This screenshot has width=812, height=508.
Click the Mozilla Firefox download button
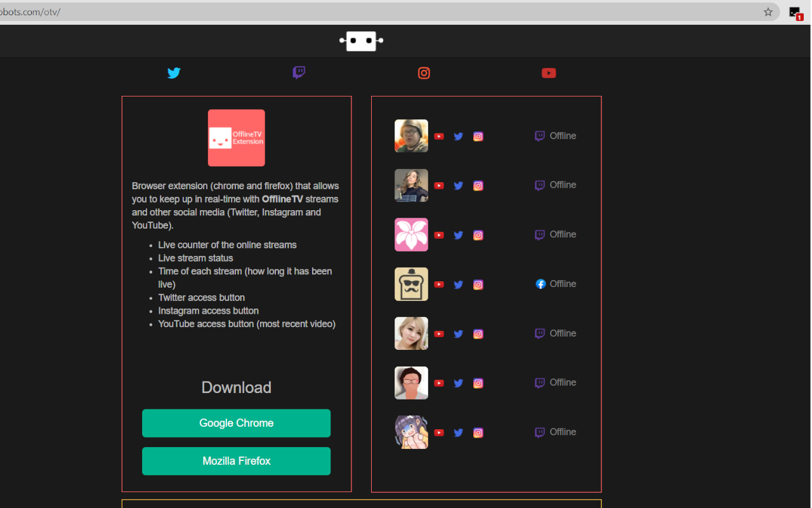(x=236, y=461)
